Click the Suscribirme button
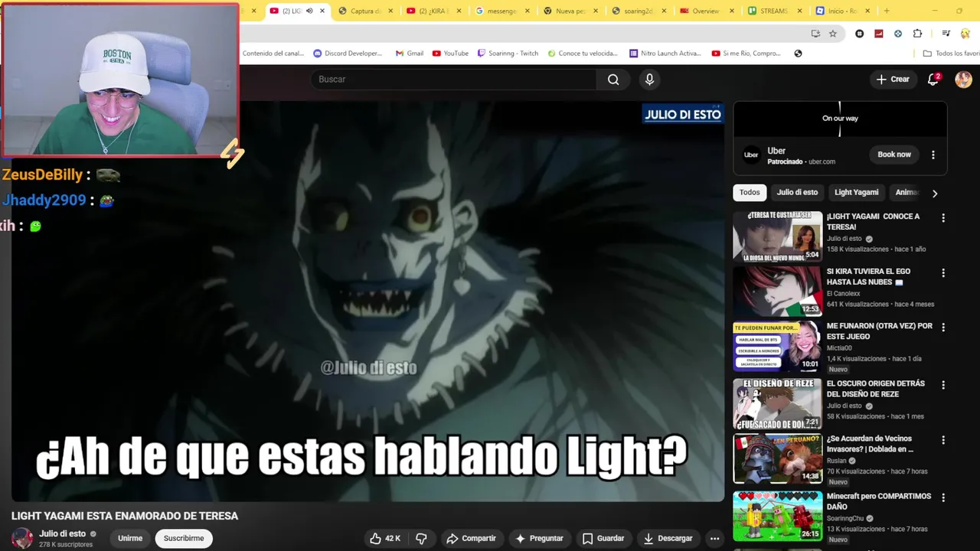This screenshot has width=980, height=551. 184,539
